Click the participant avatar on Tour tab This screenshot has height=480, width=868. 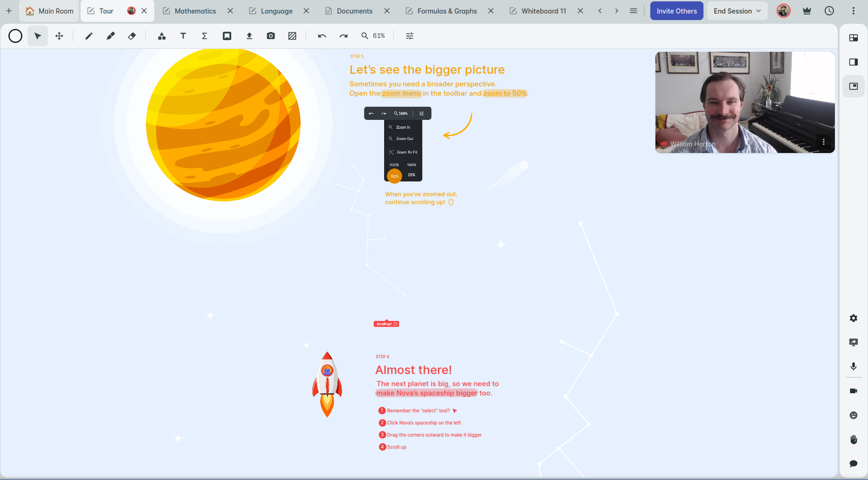[131, 11]
